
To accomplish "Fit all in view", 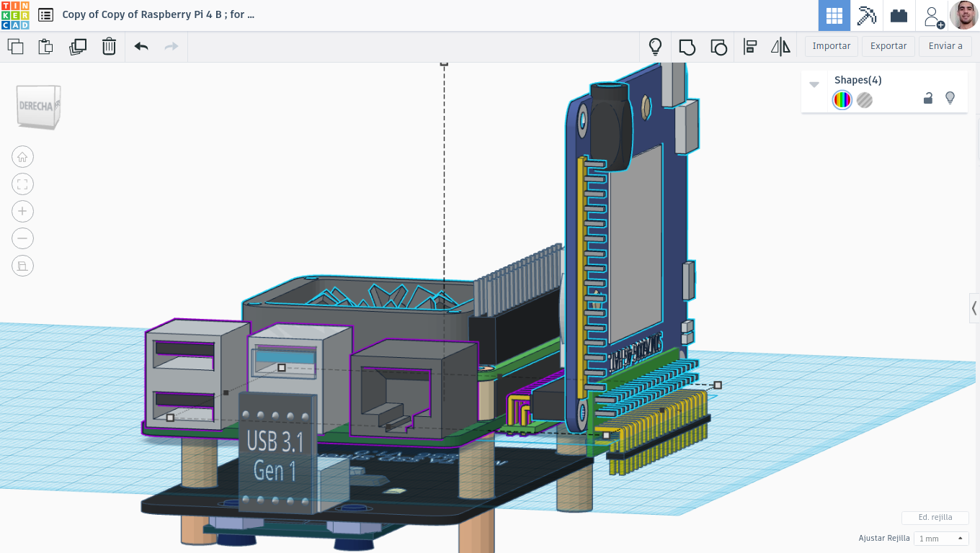I will [22, 184].
